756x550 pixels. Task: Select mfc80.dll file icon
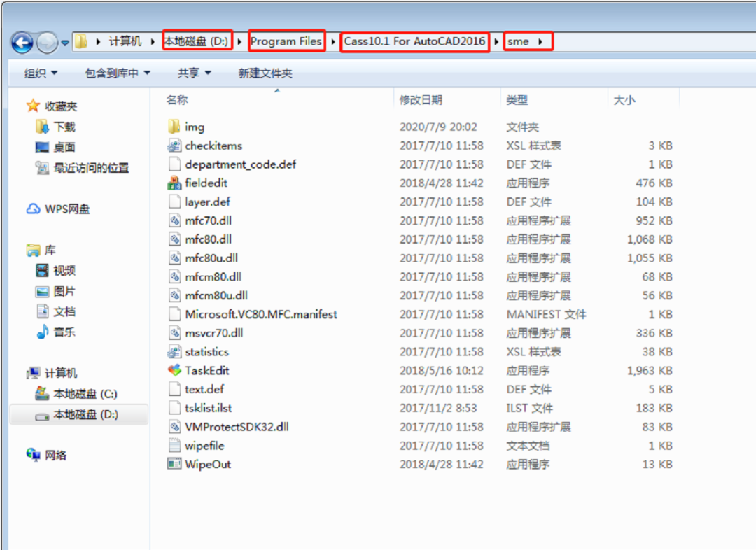click(174, 239)
